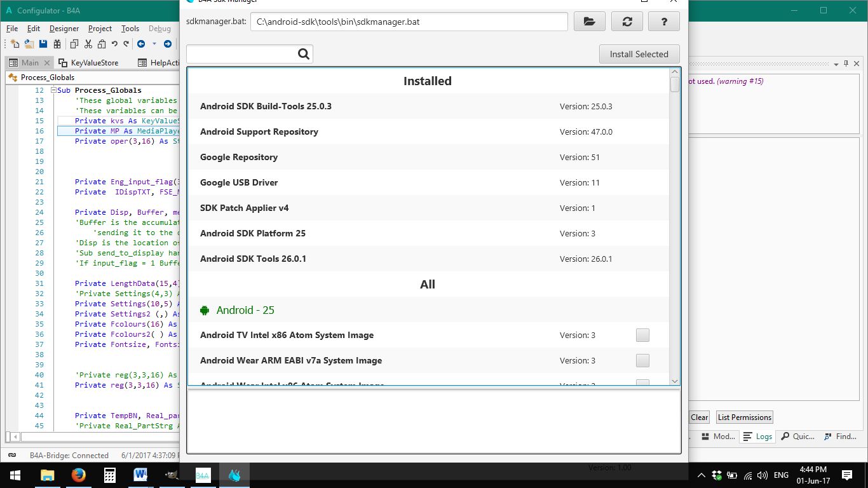Open File Explorer from the taskbar
The height and width of the screenshot is (488, 868).
point(47,475)
